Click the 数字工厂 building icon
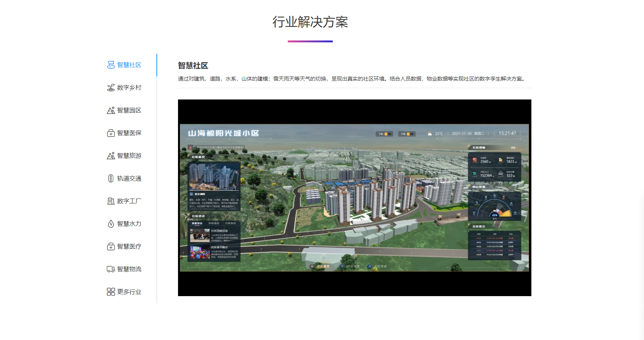Image resolution: width=644 pixels, height=340 pixels. click(111, 201)
